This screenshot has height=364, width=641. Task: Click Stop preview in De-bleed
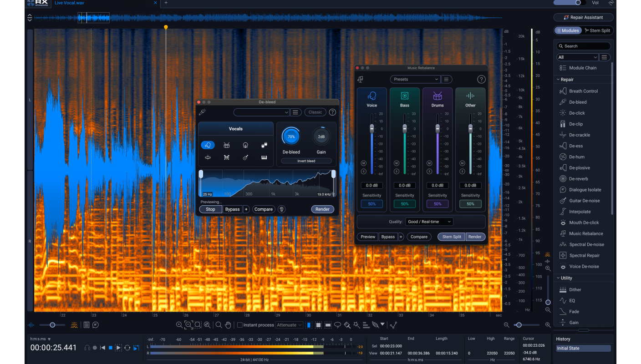click(210, 209)
